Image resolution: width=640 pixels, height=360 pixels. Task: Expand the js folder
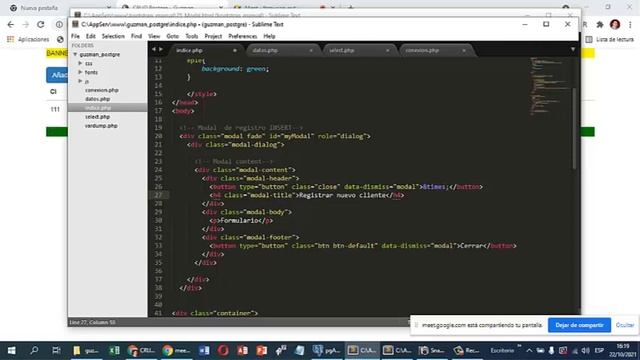click(x=80, y=81)
